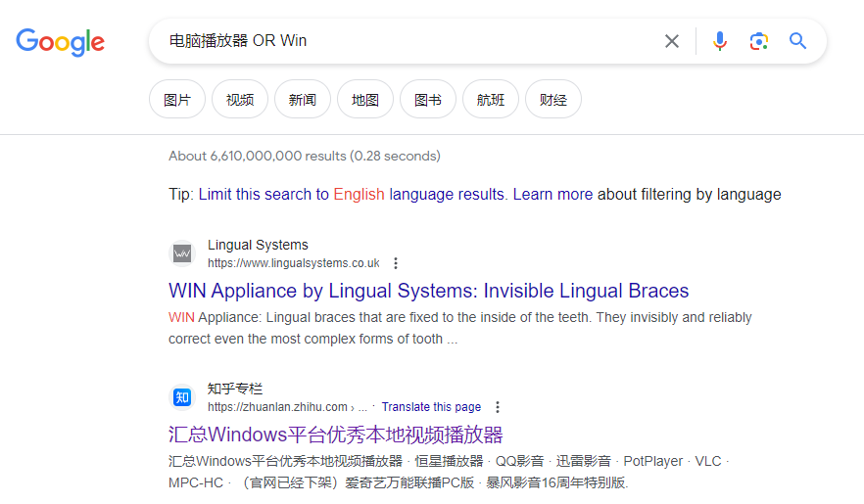This screenshot has height=504, width=864.
Task: Switch to 图书 books tab
Action: tap(428, 99)
